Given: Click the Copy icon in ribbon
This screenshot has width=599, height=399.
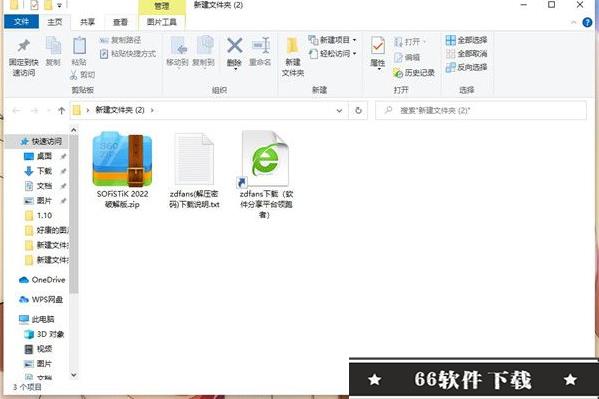Looking at the screenshot, I should point(53,46).
